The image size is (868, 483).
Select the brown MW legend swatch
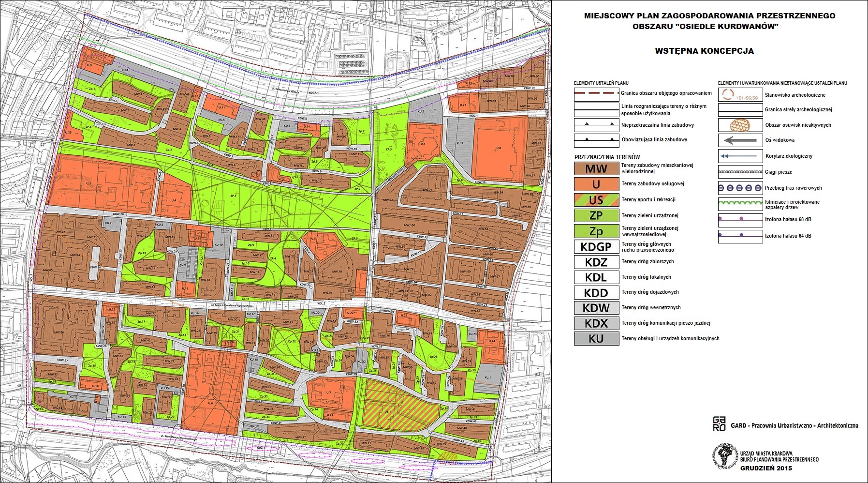[x=596, y=168]
